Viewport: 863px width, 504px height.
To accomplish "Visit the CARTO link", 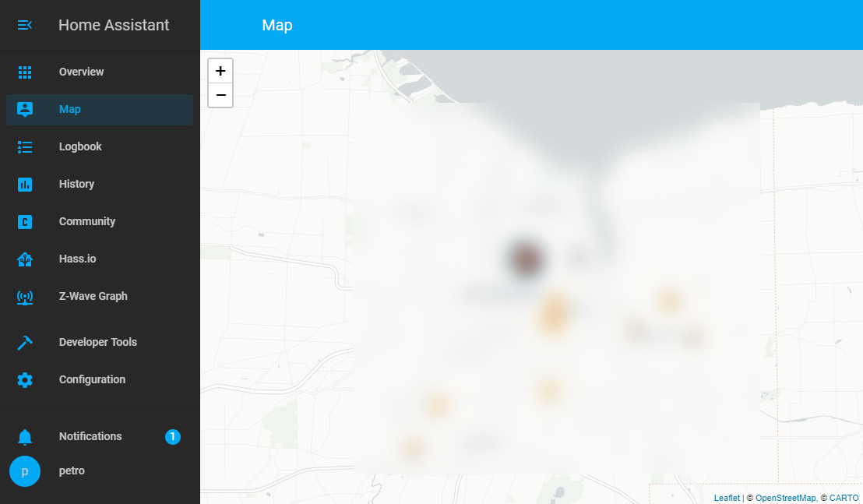I will pos(842,498).
